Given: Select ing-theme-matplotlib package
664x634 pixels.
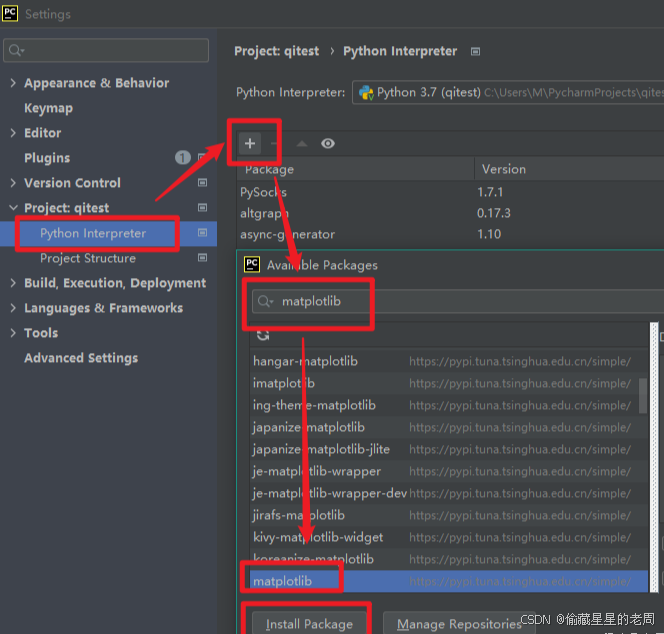Looking at the screenshot, I should (449, 405).
